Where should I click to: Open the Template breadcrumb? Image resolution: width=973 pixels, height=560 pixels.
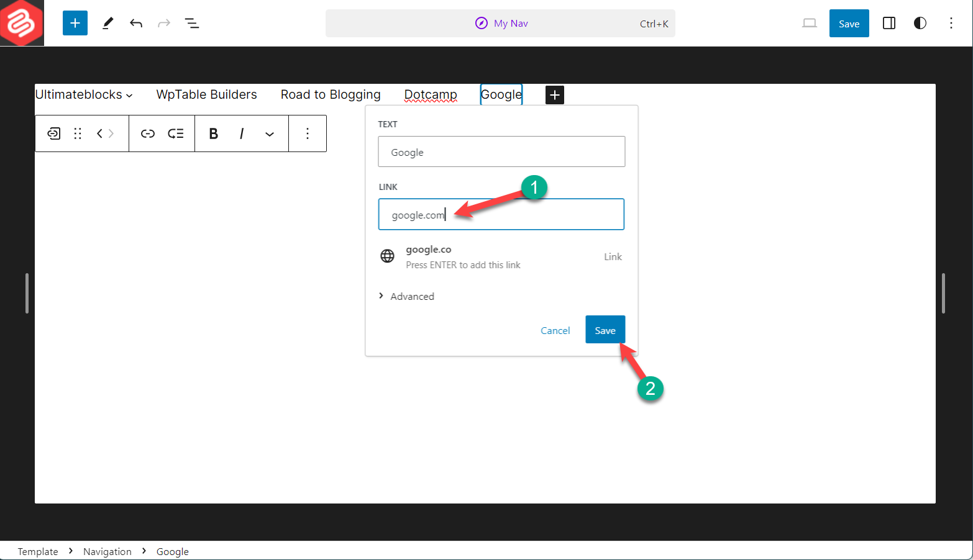click(38, 551)
